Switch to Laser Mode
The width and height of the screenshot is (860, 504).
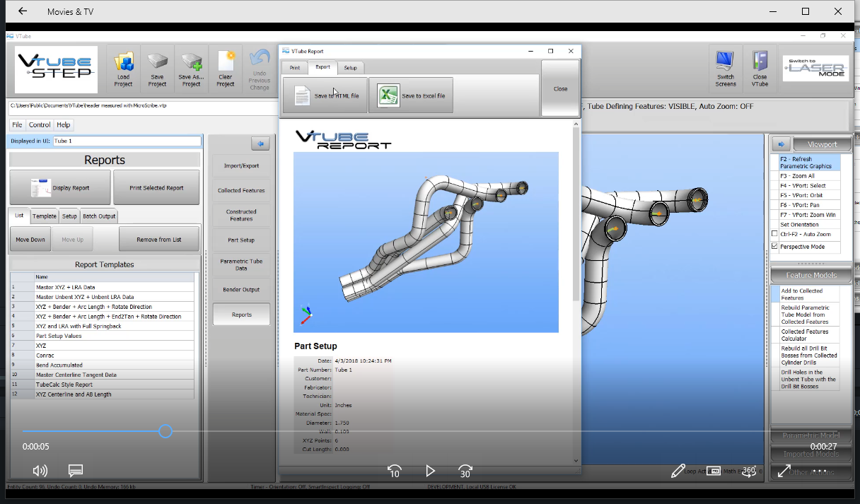coord(815,69)
